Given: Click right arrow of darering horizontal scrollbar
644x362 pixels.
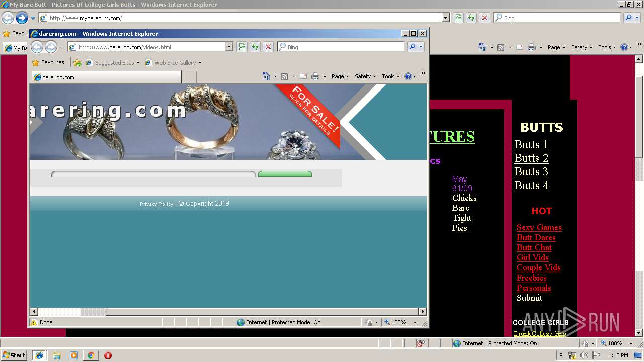Looking at the screenshot, I should (422, 312).
